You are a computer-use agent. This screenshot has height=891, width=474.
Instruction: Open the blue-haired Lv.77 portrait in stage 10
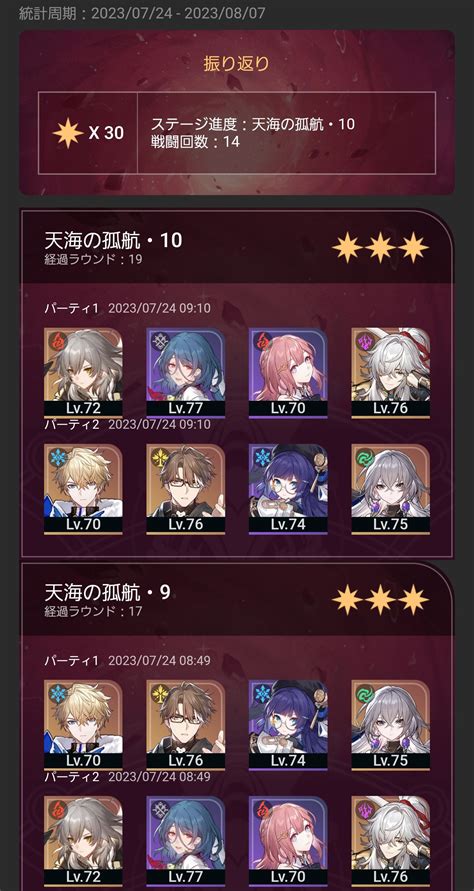[185, 373]
